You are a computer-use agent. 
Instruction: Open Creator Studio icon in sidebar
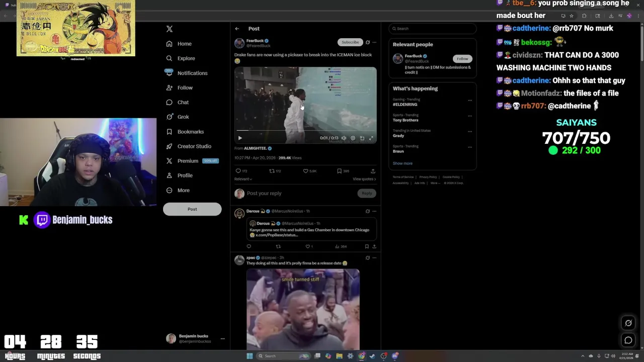click(170, 146)
